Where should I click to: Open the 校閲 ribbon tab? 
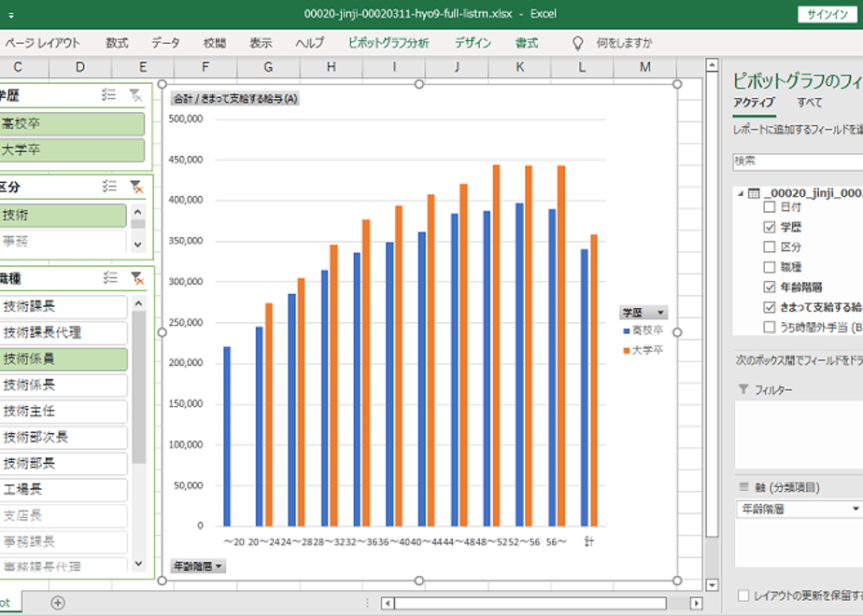click(215, 43)
